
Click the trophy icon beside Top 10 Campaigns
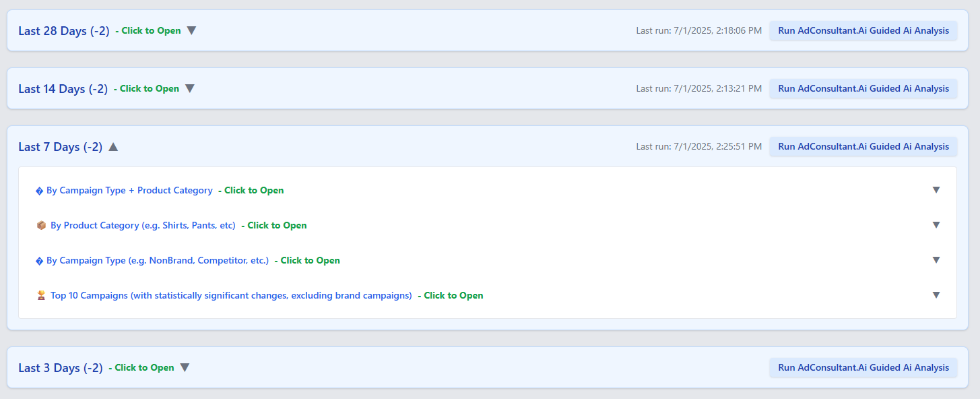pyautogui.click(x=41, y=296)
